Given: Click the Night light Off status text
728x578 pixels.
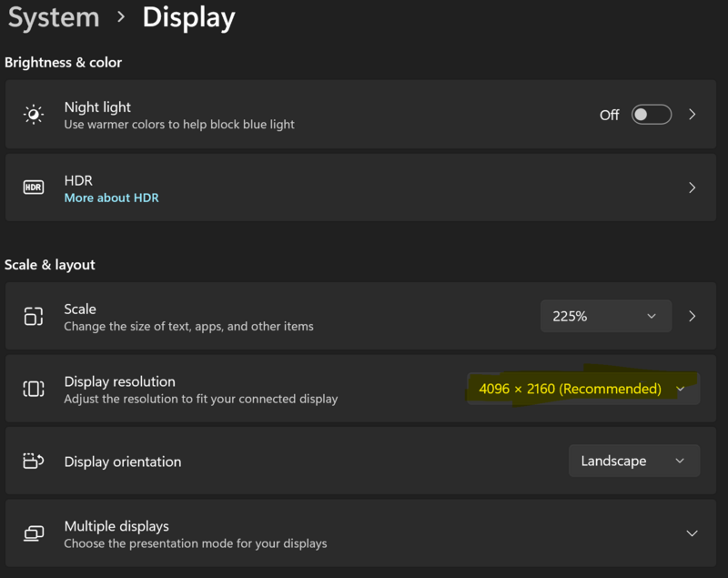Looking at the screenshot, I should pos(609,115).
